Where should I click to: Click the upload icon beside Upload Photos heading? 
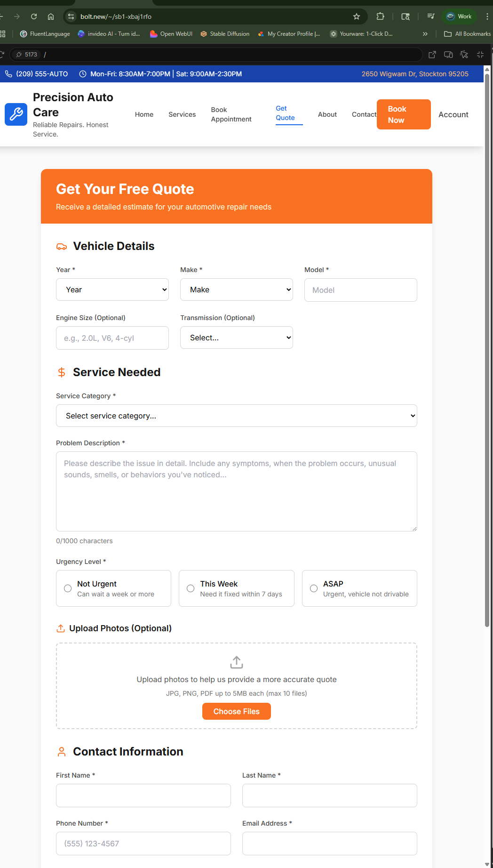61,628
